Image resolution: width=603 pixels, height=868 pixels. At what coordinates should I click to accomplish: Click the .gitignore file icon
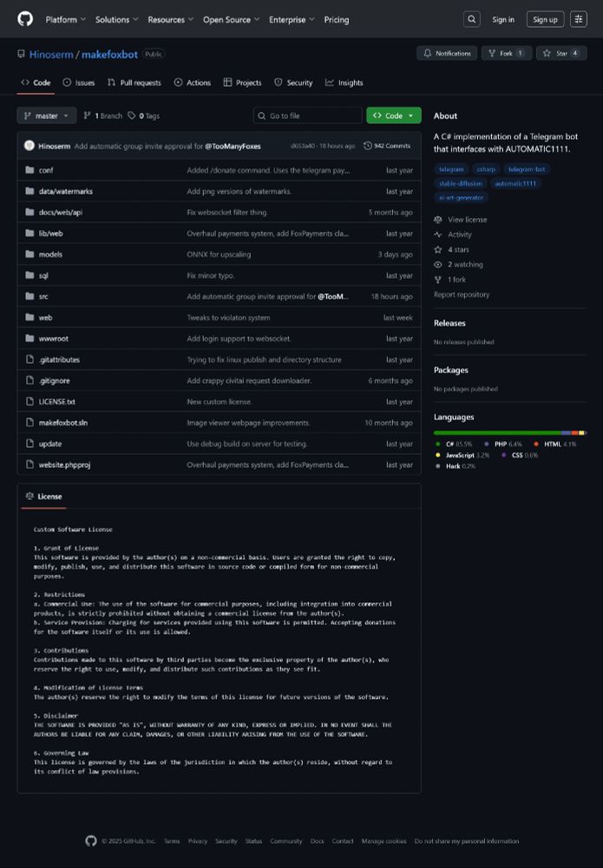click(29, 380)
